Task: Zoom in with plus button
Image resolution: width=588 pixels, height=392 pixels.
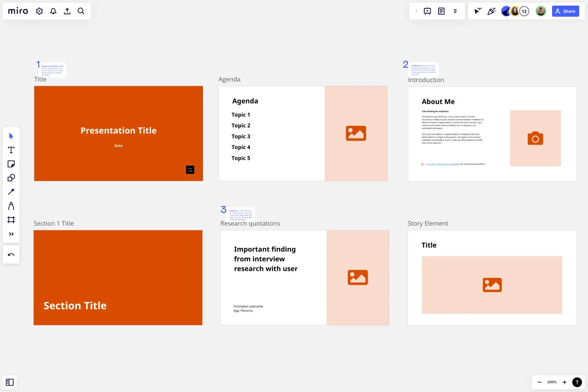Action: [565, 382]
